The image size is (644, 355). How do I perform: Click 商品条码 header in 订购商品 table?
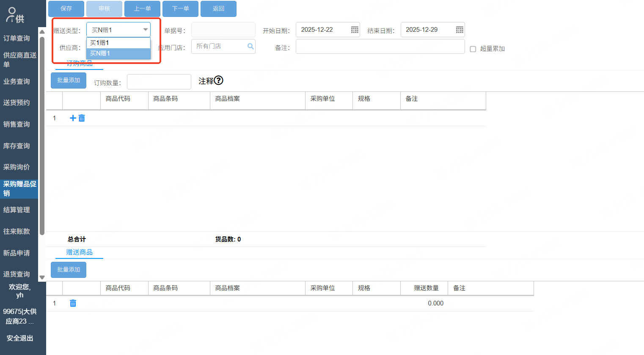179,101
